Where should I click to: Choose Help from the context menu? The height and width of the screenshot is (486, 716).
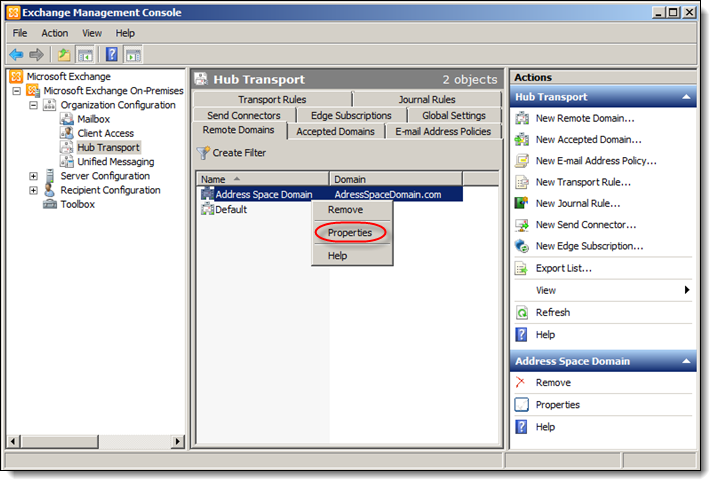click(x=352, y=256)
